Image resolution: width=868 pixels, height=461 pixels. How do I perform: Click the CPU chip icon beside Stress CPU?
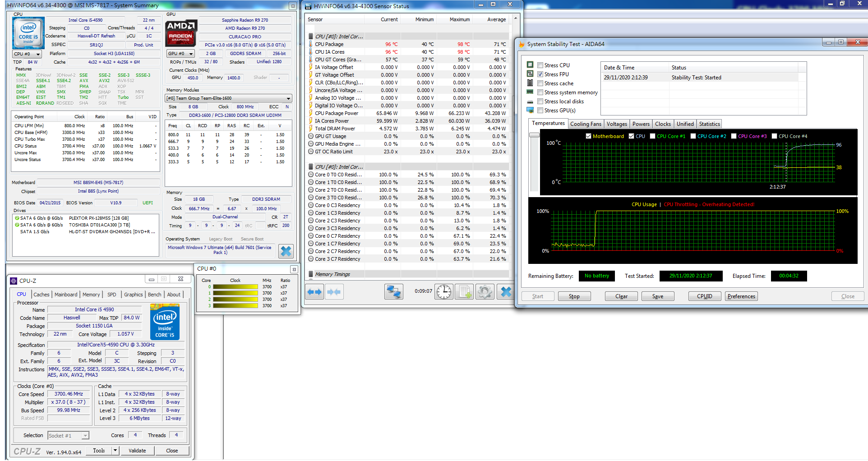click(x=530, y=65)
